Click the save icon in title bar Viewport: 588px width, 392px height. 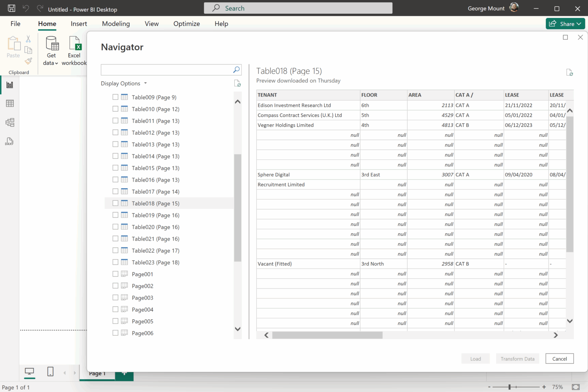11,8
